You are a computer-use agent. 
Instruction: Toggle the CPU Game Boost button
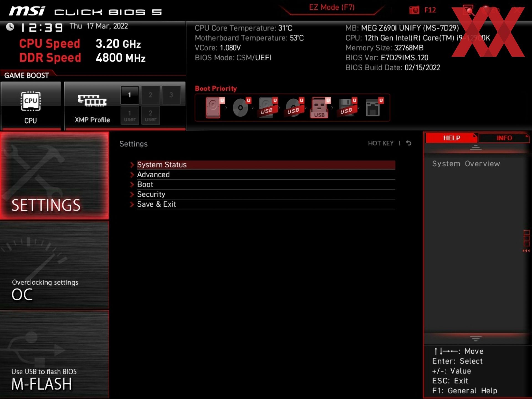(x=30, y=106)
